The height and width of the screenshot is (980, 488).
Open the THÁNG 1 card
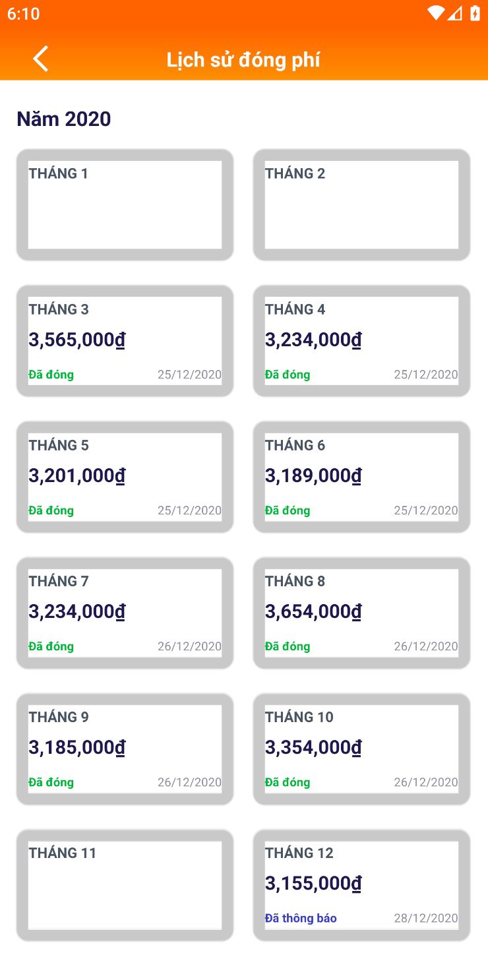pos(125,204)
